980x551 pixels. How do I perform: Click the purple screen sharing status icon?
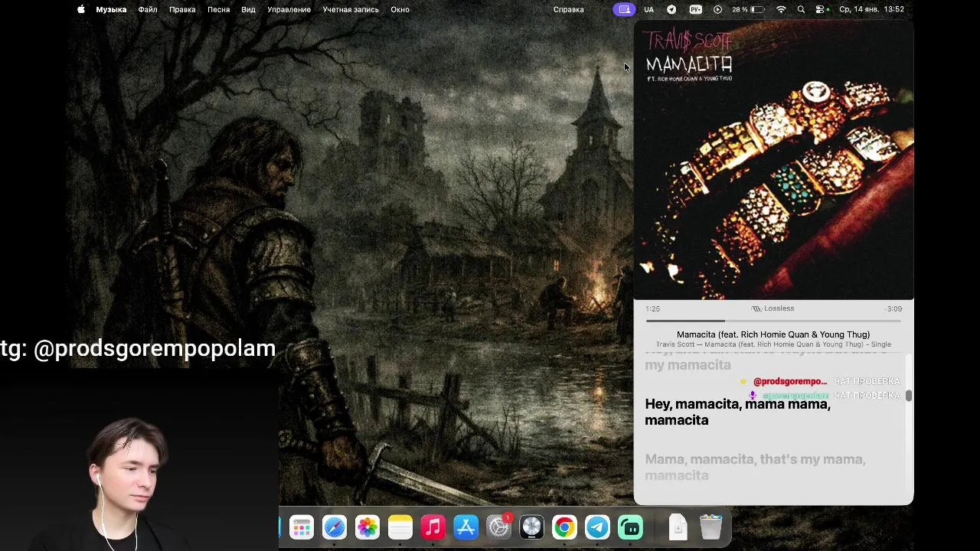point(624,9)
